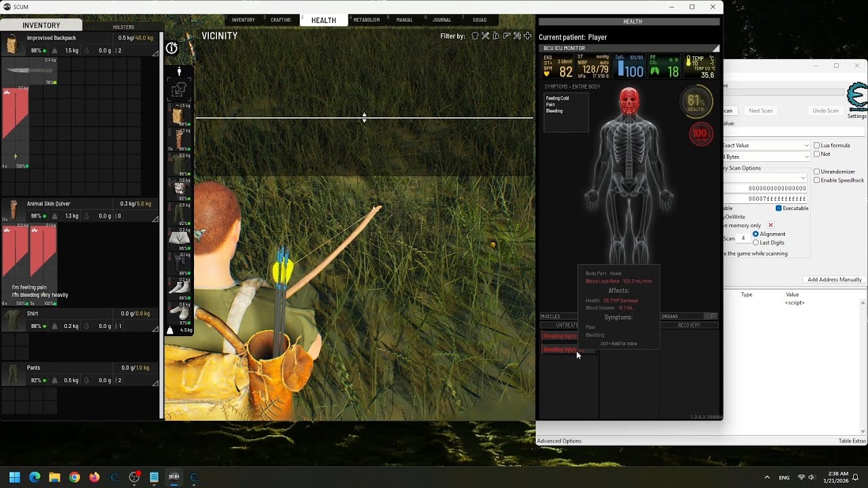Open the 4 Bytes value type dropdown

(766, 157)
